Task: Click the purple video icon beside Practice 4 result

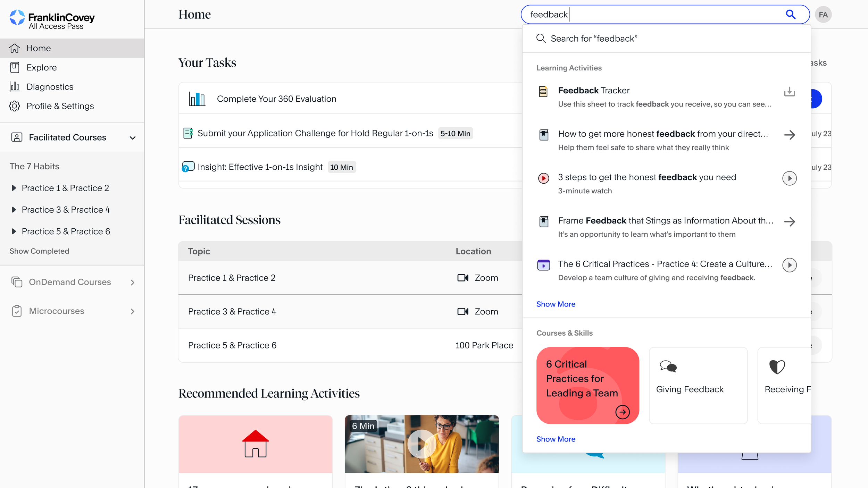Action: 543,265
